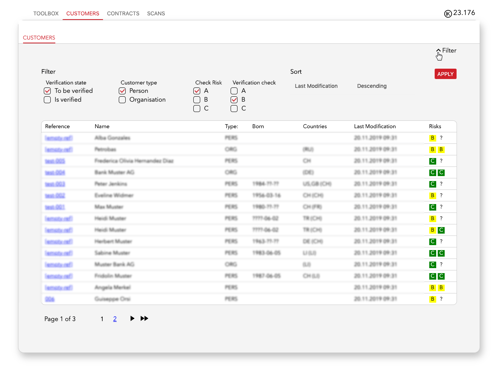This screenshot has width=500, height=369.
Task: Go to page 2 link
Action: point(115,319)
